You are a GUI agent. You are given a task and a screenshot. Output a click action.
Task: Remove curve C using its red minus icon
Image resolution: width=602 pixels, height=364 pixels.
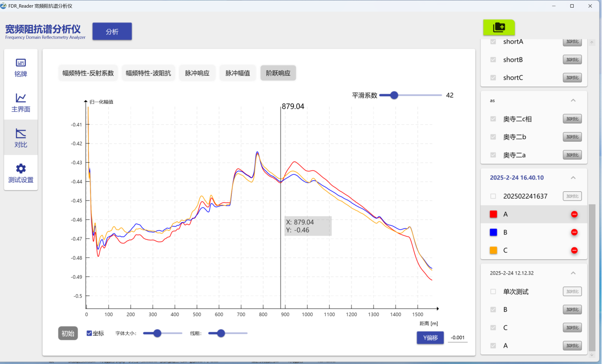(574, 250)
